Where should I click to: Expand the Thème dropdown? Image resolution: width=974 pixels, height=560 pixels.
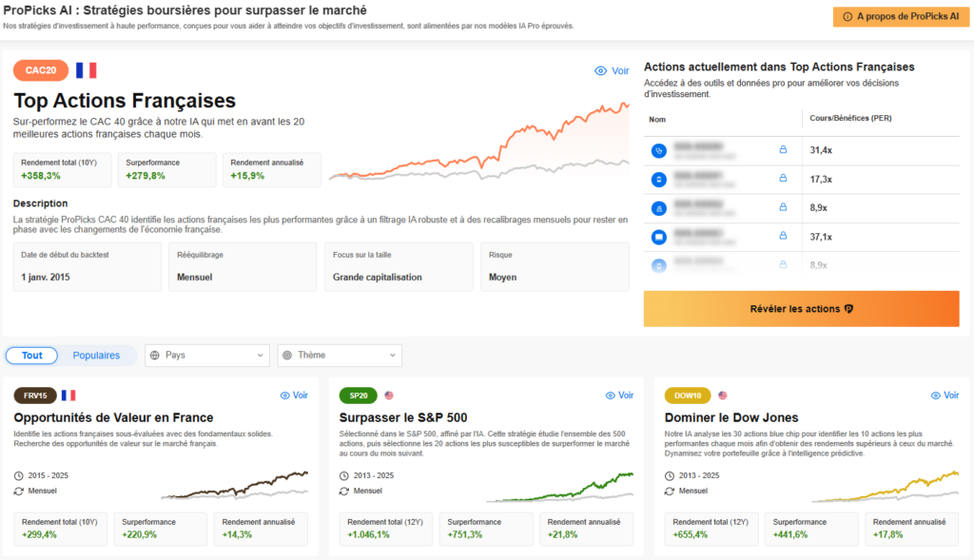coord(340,356)
